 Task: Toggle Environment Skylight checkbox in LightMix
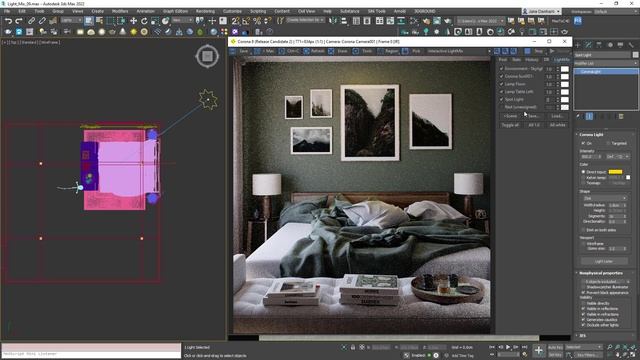(x=502, y=69)
